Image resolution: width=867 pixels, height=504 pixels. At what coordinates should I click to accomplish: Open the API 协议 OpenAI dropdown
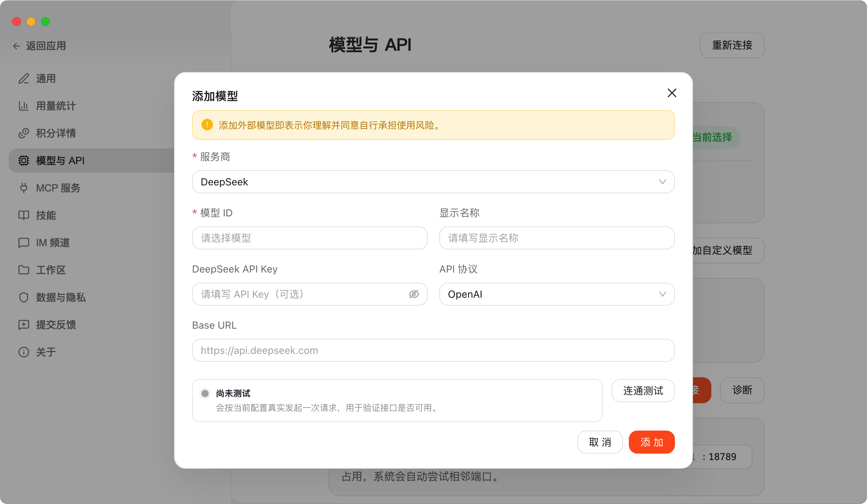[556, 294]
